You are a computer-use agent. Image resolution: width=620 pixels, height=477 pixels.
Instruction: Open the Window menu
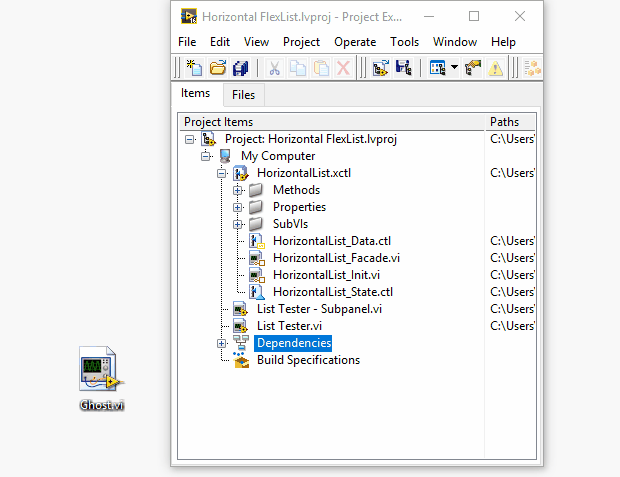[455, 42]
